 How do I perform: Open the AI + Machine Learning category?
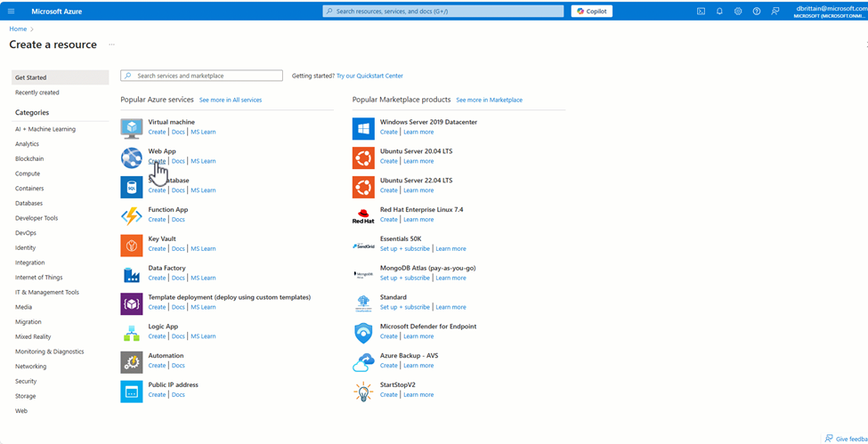coord(45,129)
